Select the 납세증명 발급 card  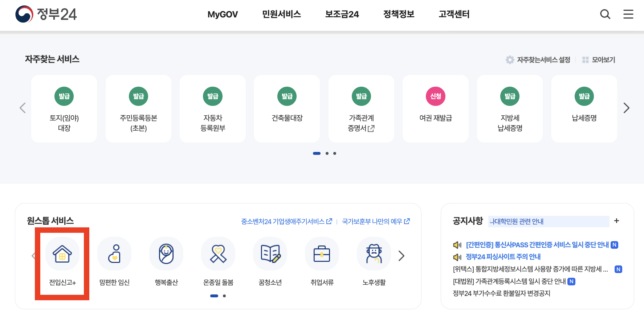tap(584, 109)
